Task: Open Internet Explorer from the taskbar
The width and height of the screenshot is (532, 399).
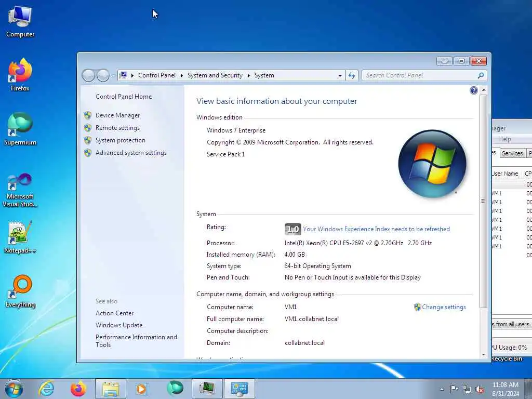Action: point(46,389)
